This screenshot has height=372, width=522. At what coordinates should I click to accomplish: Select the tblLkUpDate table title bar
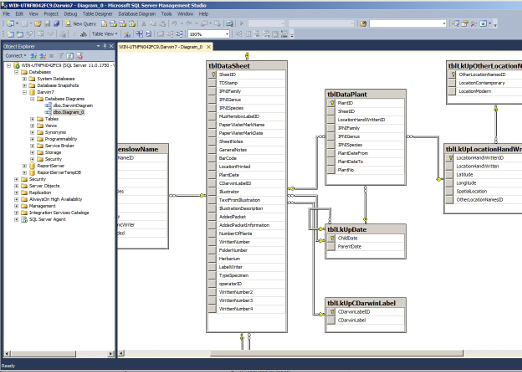pos(365,229)
